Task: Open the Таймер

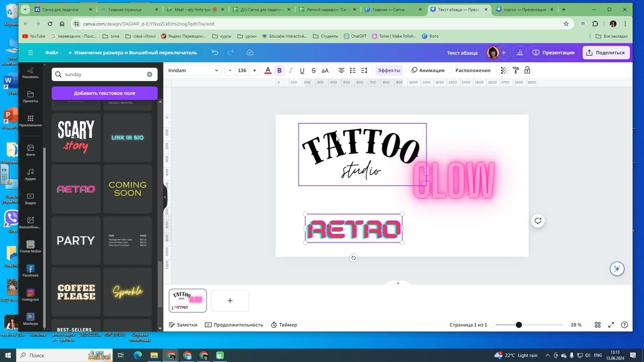Action: pyautogui.click(x=284, y=325)
